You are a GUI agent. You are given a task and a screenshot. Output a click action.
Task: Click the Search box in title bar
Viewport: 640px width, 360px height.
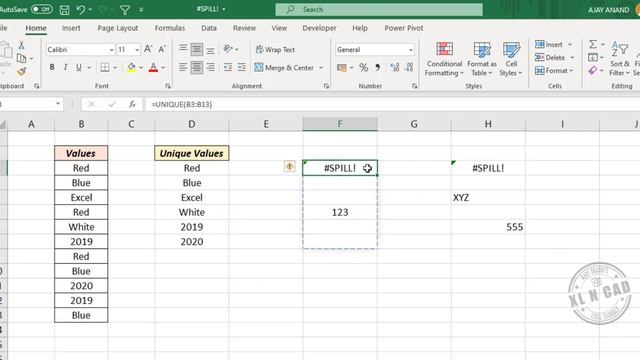(379, 9)
